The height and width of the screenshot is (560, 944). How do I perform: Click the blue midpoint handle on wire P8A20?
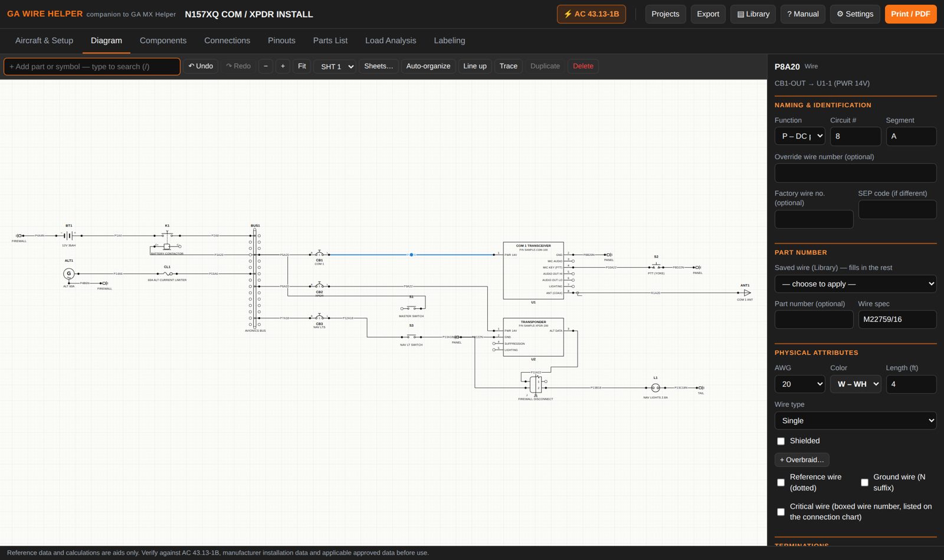[411, 255]
